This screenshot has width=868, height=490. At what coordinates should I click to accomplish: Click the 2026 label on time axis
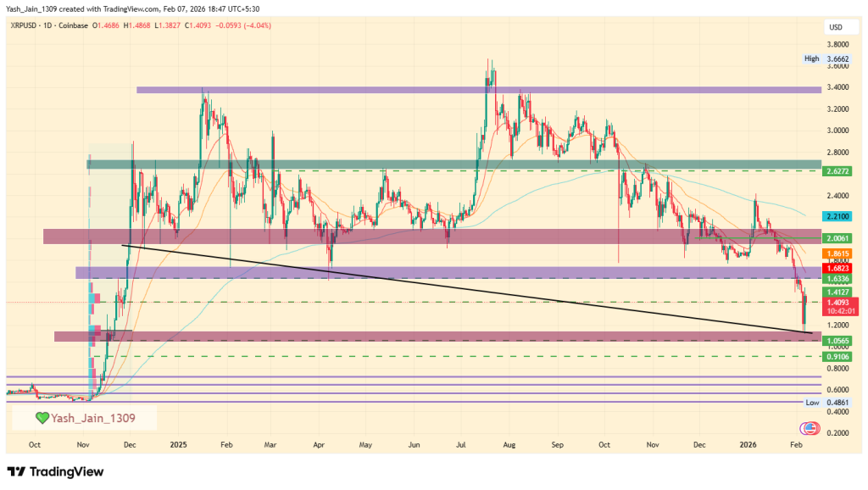point(748,443)
